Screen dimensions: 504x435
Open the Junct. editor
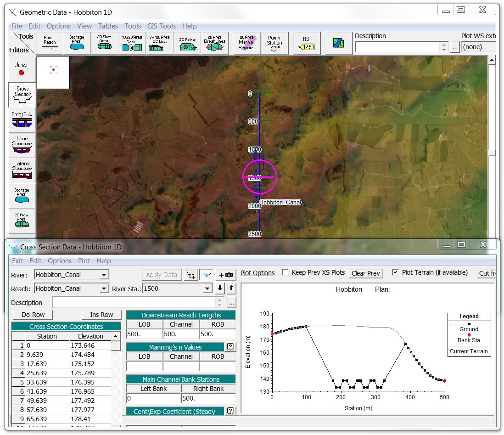[x=22, y=69]
